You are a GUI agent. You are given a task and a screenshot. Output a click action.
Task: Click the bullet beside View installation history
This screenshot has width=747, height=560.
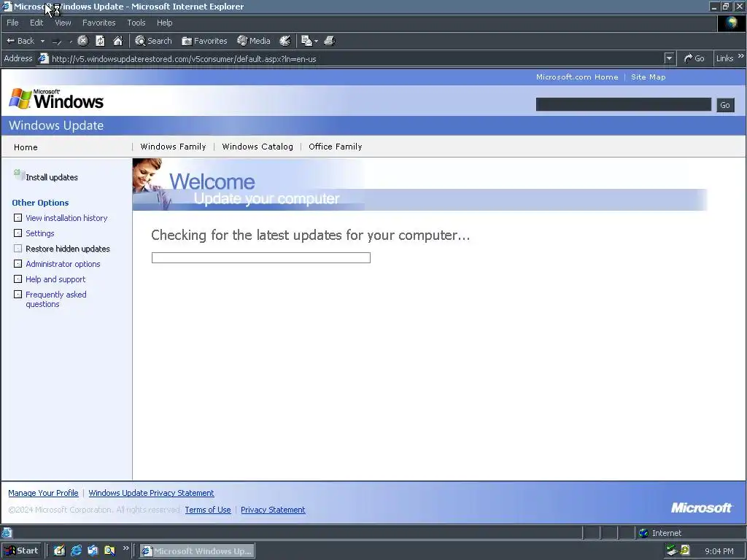point(18,217)
